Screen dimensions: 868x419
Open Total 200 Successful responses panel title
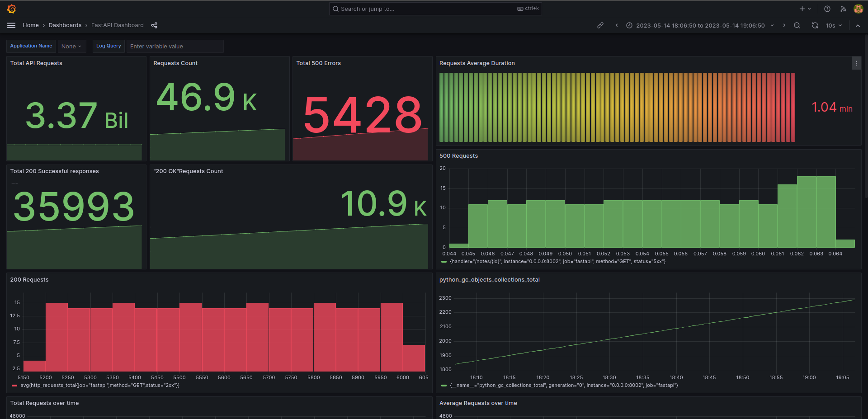click(x=55, y=171)
